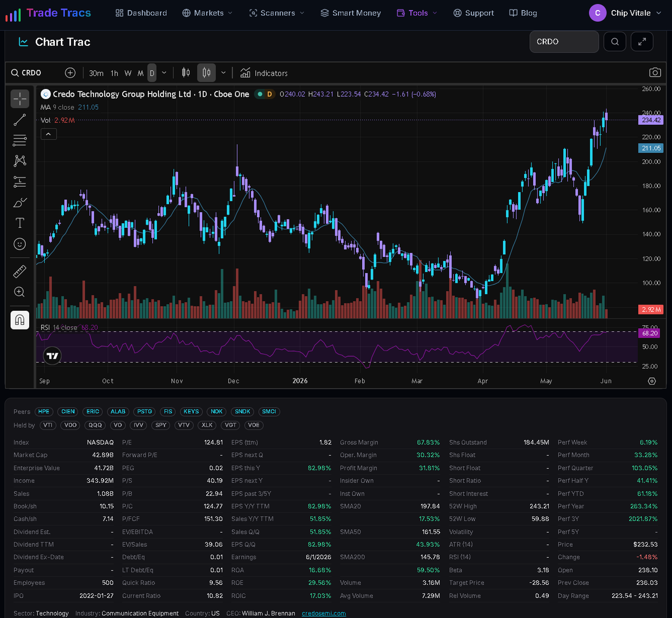
Task: Click the Market Cap value 42.89B
Action: point(103,455)
